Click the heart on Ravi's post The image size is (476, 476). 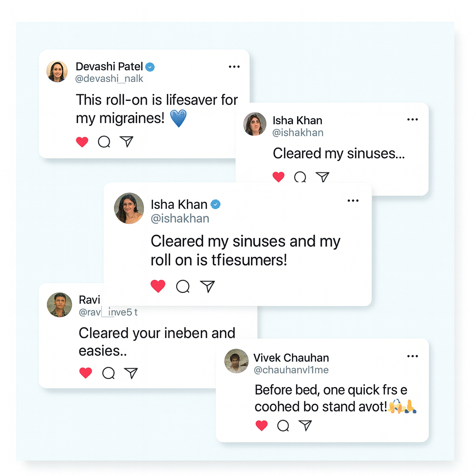coord(86,373)
